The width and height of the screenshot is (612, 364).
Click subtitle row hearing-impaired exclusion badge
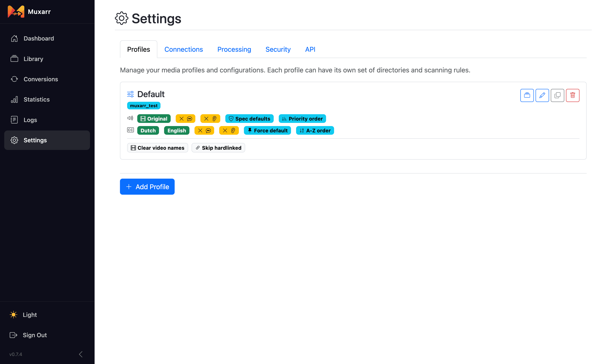coord(229,130)
